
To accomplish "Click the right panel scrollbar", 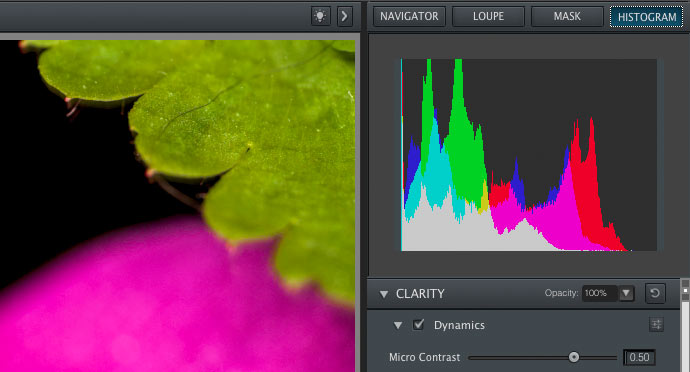I will click(685, 325).
